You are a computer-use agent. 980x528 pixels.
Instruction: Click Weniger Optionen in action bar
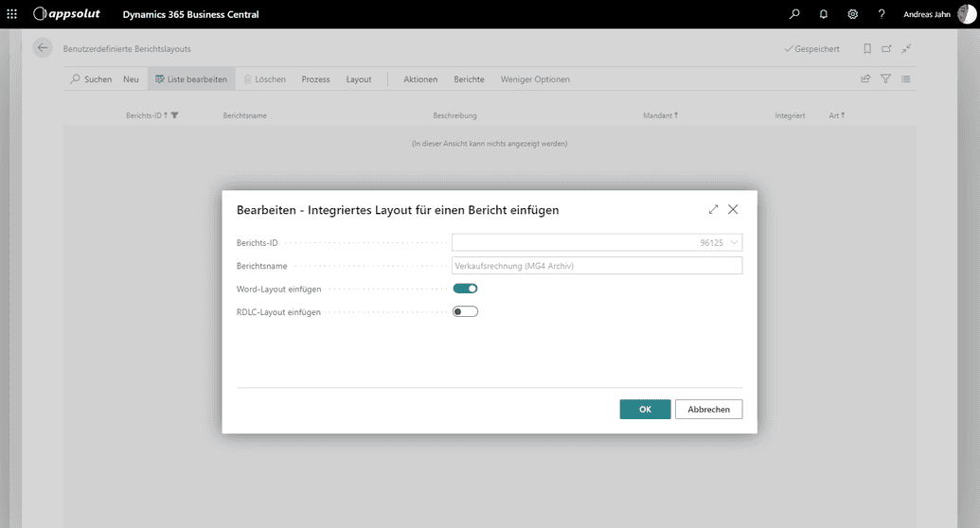(535, 79)
